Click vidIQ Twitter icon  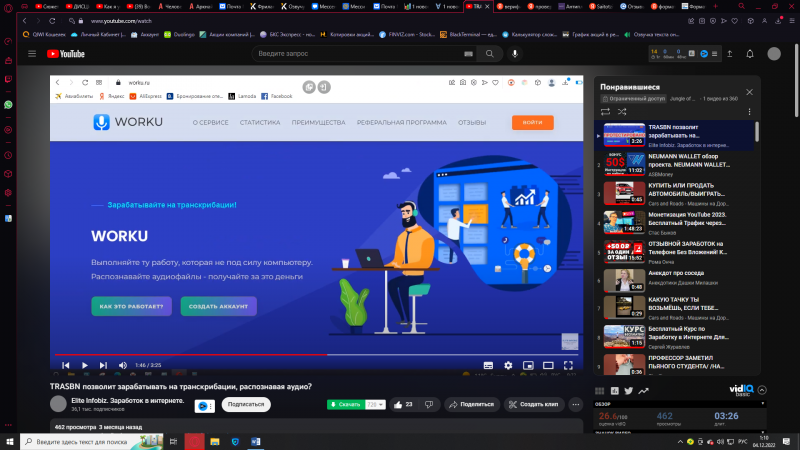click(629, 391)
